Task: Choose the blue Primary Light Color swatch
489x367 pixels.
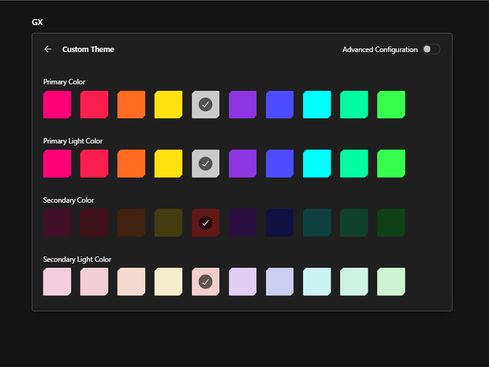Action: pyautogui.click(x=280, y=164)
